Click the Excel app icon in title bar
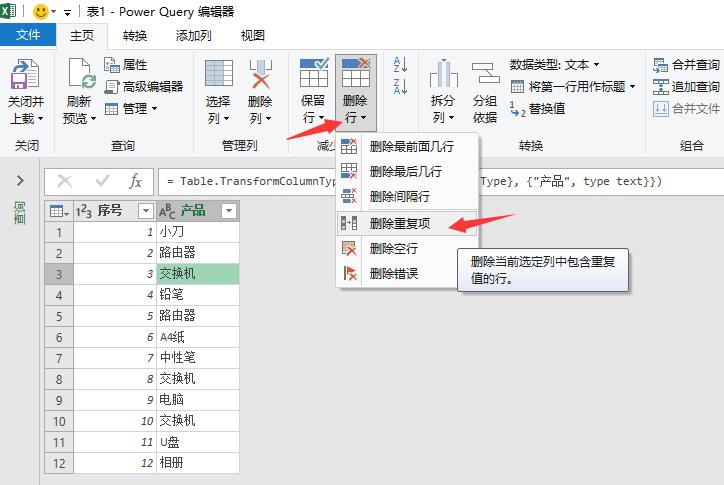724x485 pixels. pos(8,11)
